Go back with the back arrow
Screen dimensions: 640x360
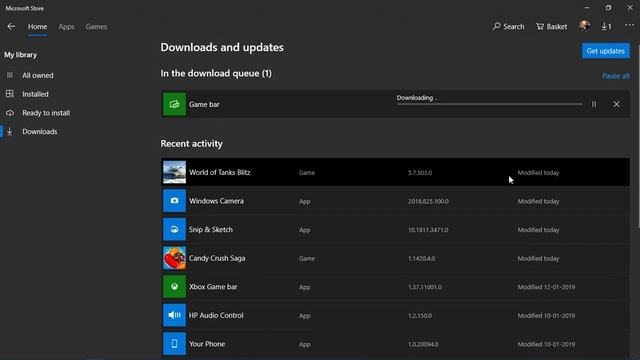point(11,27)
